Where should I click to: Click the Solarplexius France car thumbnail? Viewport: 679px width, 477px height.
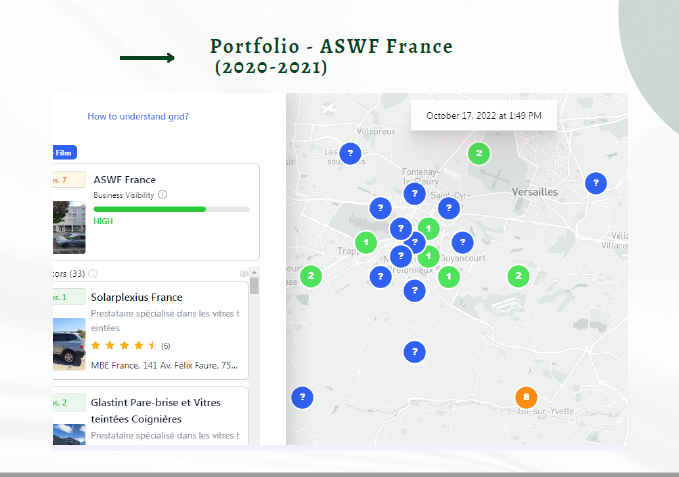69,344
